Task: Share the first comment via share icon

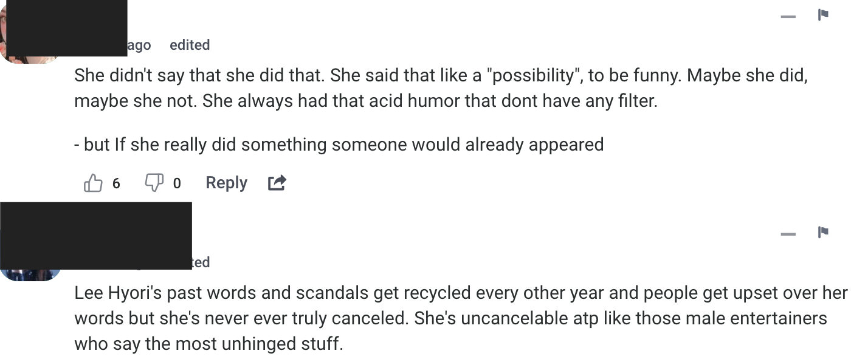Action: tap(277, 183)
